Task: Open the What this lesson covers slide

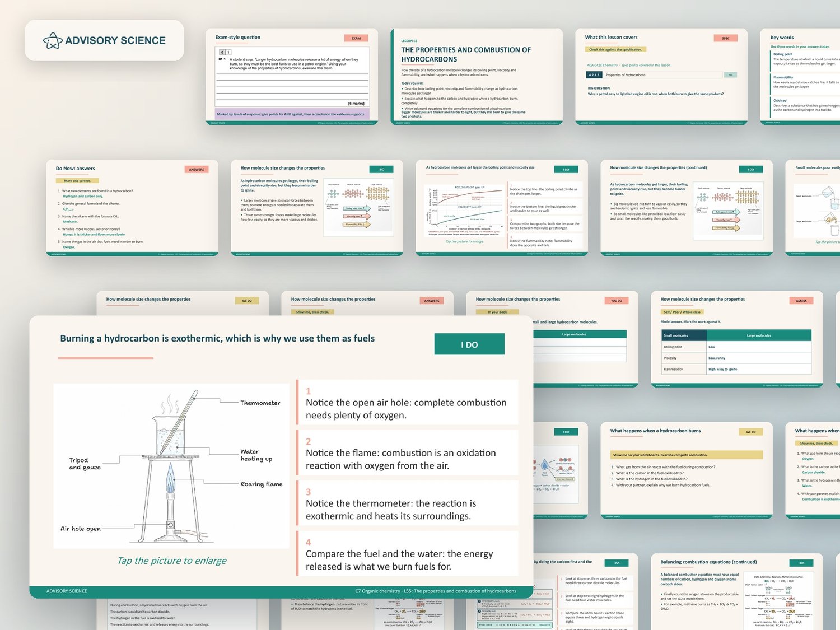Action: click(x=661, y=77)
